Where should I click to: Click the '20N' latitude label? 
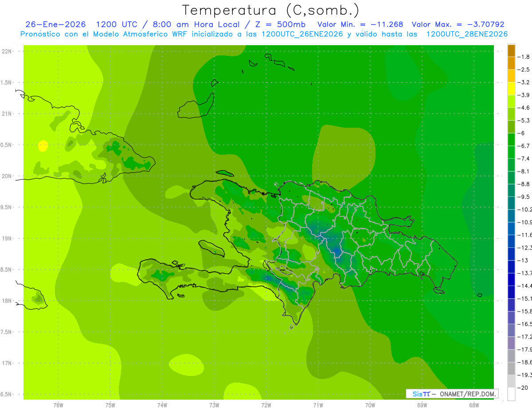coord(6,176)
